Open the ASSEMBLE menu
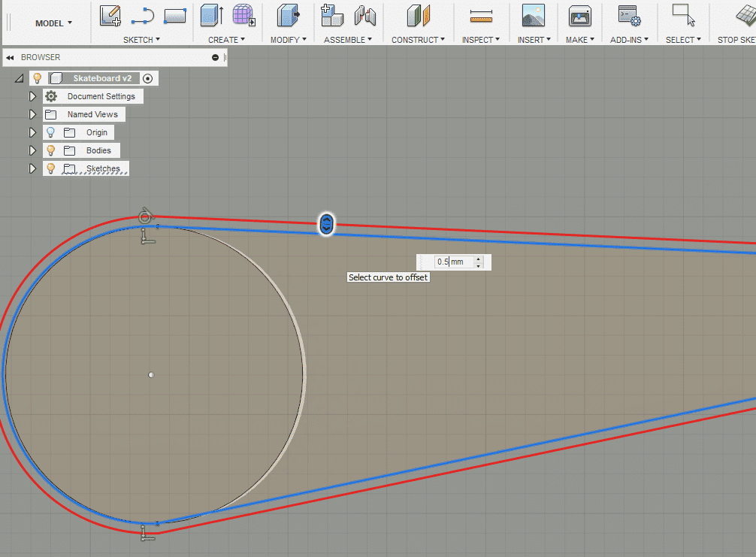This screenshot has height=557, width=756. [348, 40]
